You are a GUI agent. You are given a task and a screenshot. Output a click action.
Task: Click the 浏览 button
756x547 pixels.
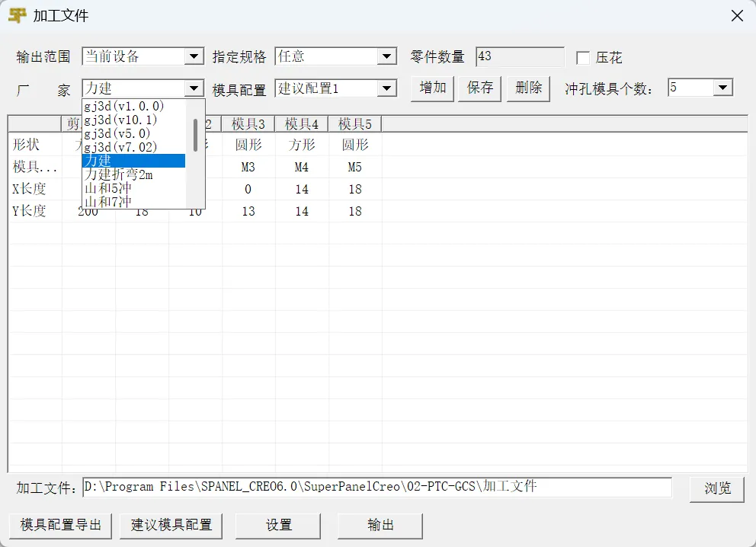[x=717, y=488]
